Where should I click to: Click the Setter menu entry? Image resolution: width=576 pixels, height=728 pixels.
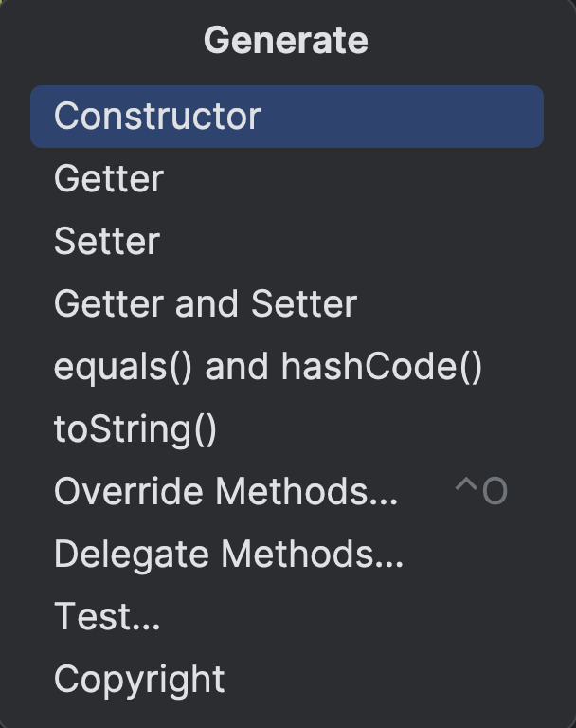(107, 242)
